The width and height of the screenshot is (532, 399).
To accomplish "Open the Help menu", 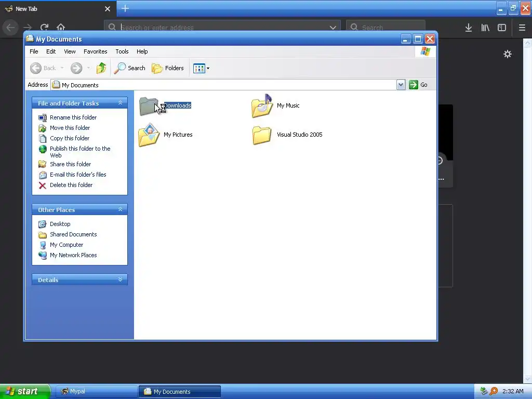I will [142, 51].
